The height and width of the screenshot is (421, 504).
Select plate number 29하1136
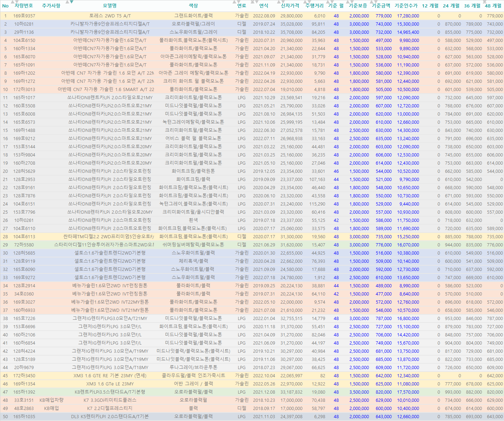tap(24, 32)
